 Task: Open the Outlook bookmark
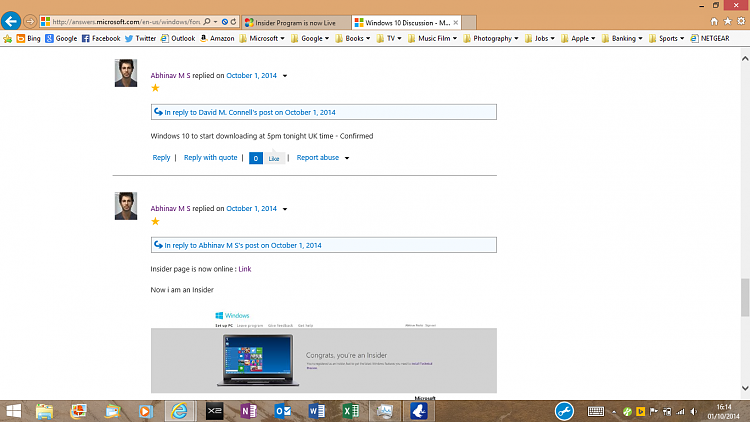pyautogui.click(x=178, y=38)
